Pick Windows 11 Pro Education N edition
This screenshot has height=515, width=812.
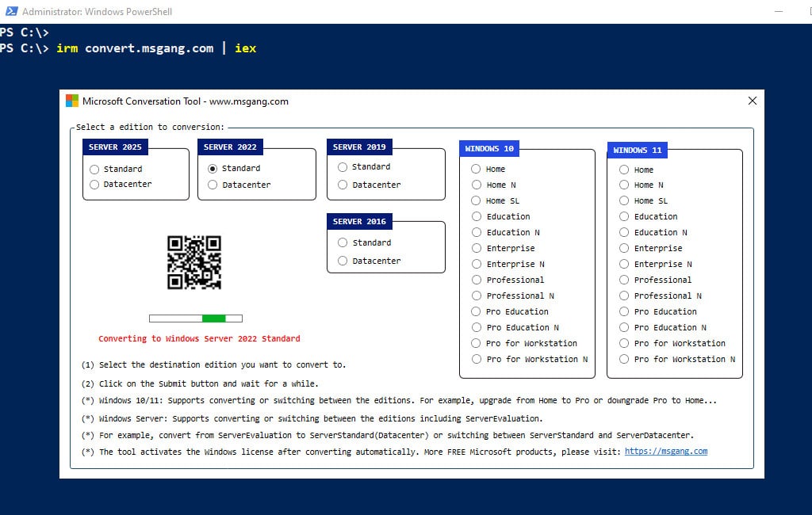tap(624, 328)
